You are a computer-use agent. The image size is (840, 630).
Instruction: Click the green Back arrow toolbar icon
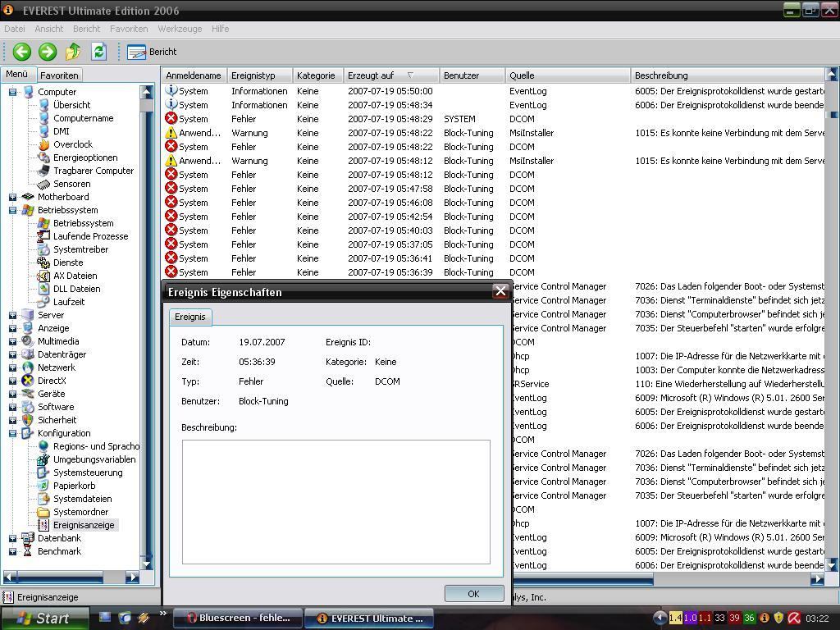click(x=22, y=52)
